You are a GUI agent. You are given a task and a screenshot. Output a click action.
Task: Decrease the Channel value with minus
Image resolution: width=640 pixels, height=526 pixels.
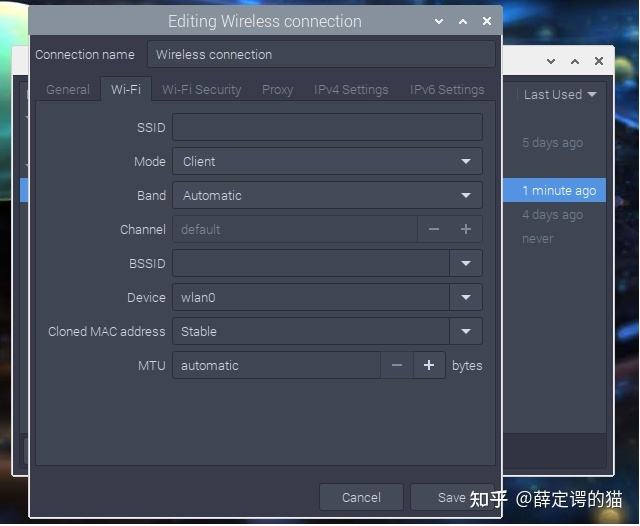[433, 229]
